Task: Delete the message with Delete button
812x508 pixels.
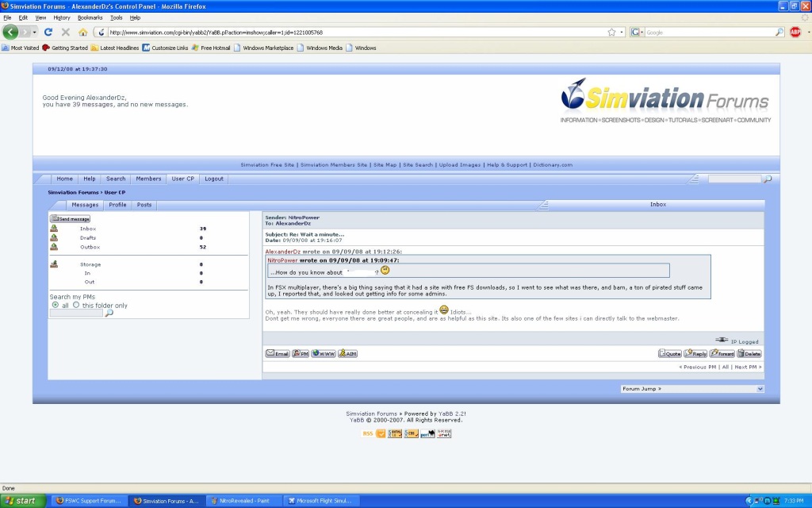Action: pos(749,353)
